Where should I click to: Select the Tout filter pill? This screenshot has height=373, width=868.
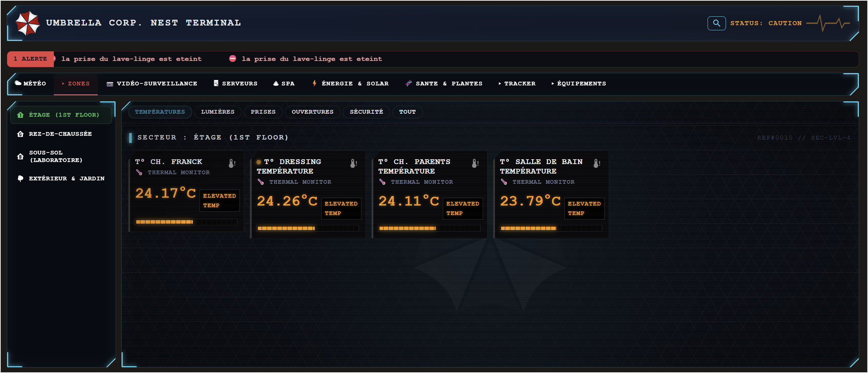(x=407, y=112)
